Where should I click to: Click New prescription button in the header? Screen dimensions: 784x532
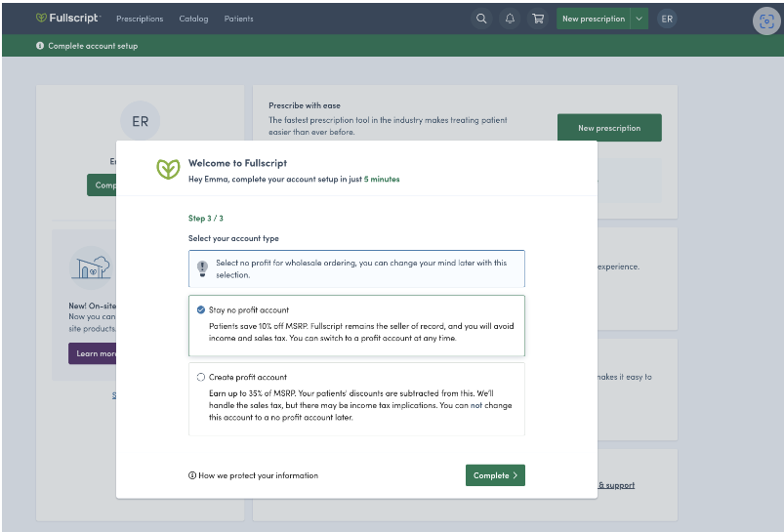click(594, 19)
